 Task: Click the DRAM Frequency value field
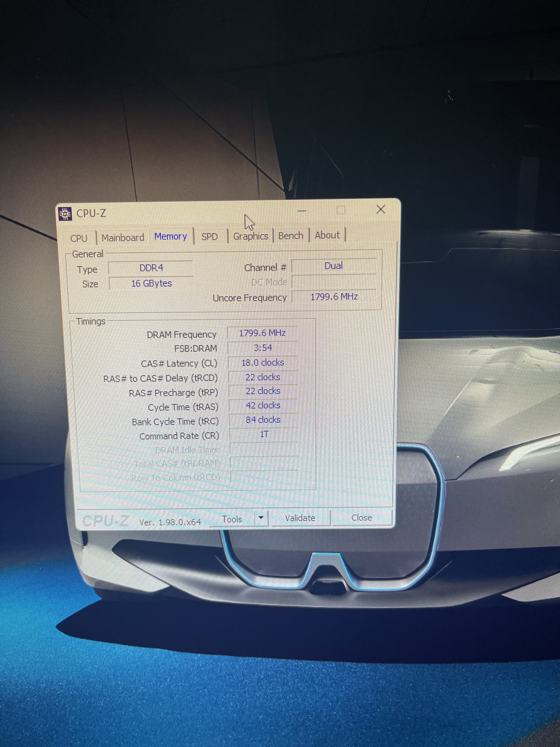(262, 333)
